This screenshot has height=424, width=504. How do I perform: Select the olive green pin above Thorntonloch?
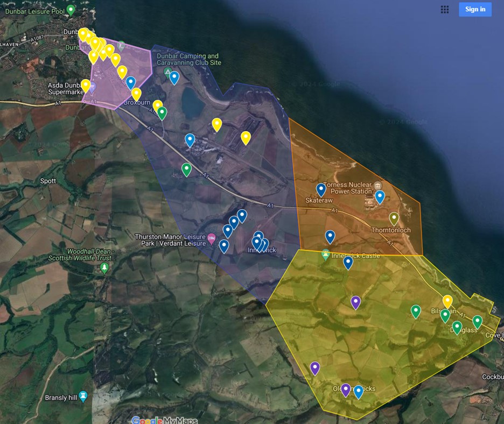pos(394,218)
